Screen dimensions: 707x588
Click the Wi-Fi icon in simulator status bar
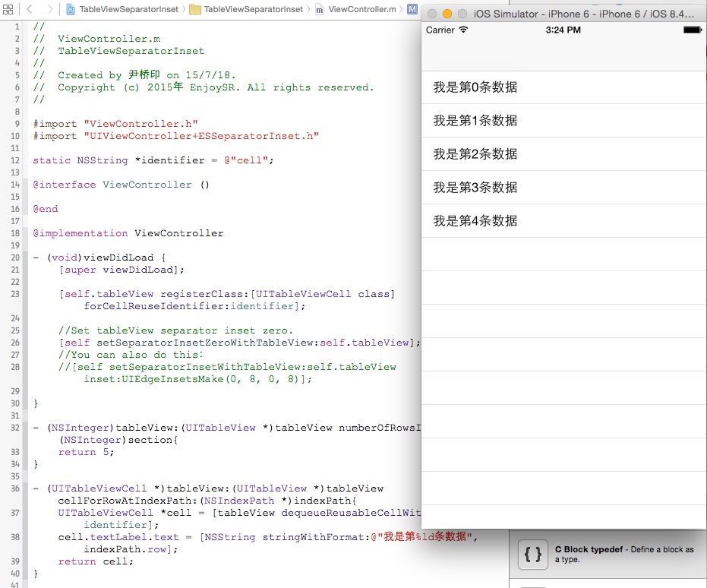point(465,30)
